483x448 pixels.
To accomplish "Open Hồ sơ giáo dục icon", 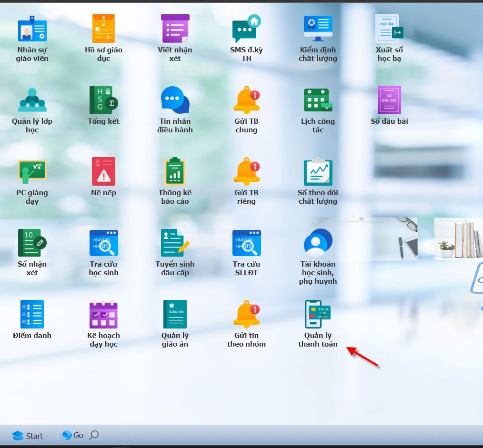I will (103, 30).
